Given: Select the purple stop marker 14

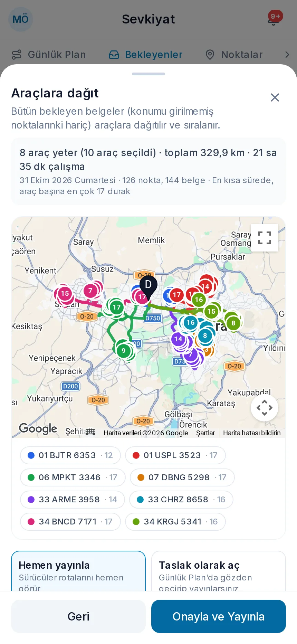Looking at the screenshot, I should [178, 339].
